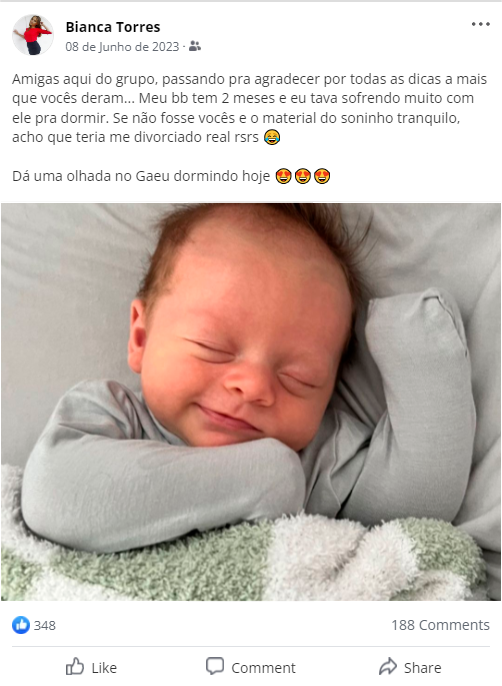Image resolution: width=502 pixels, height=686 pixels.
Task: Open Bianca Torres's profile picture
Action: coord(33,35)
